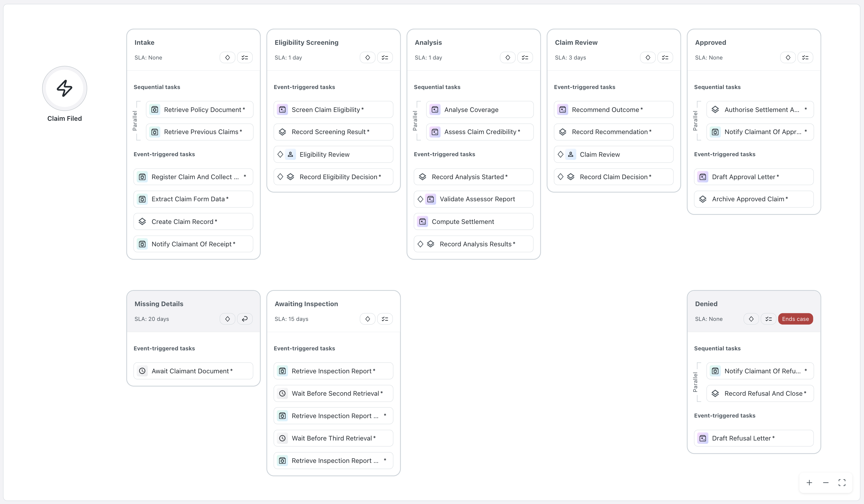Click the checklist icon in the Intake header
This screenshot has width=864, height=504.
(x=245, y=58)
